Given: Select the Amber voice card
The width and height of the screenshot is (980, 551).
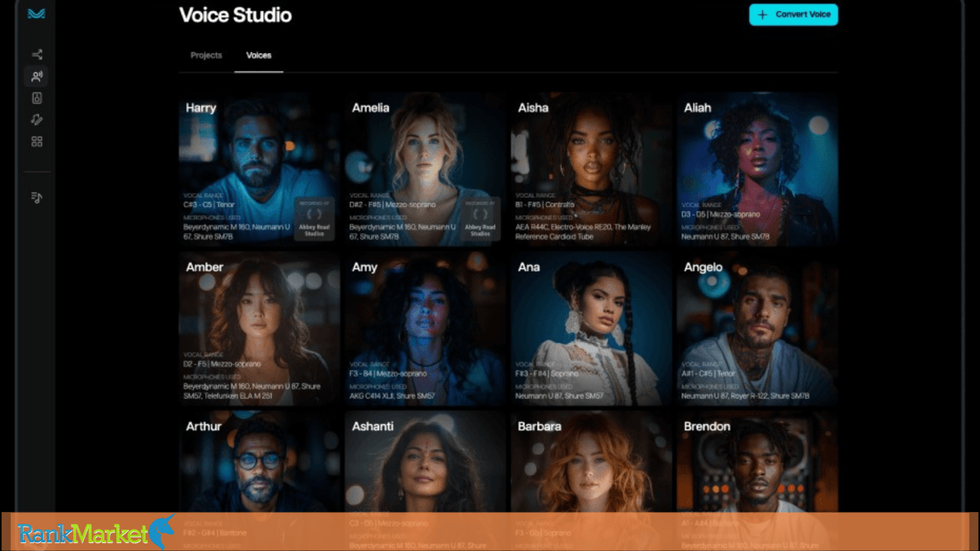Looking at the screenshot, I should coord(259,329).
